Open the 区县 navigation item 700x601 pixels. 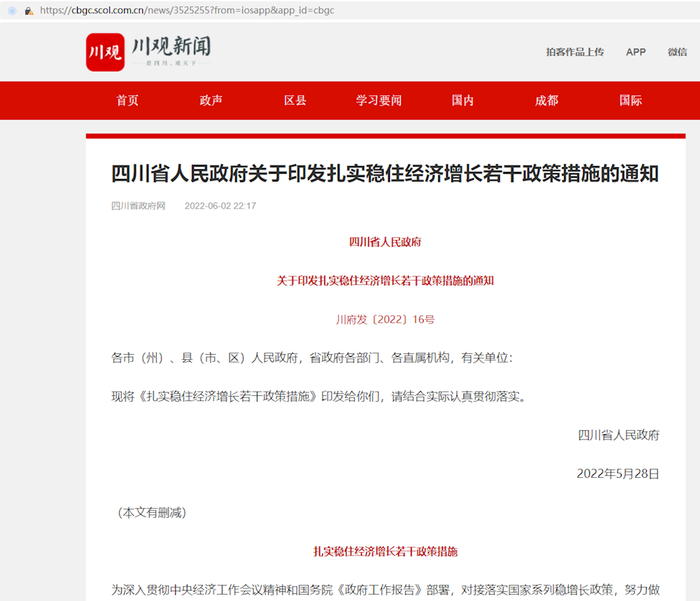(x=295, y=101)
